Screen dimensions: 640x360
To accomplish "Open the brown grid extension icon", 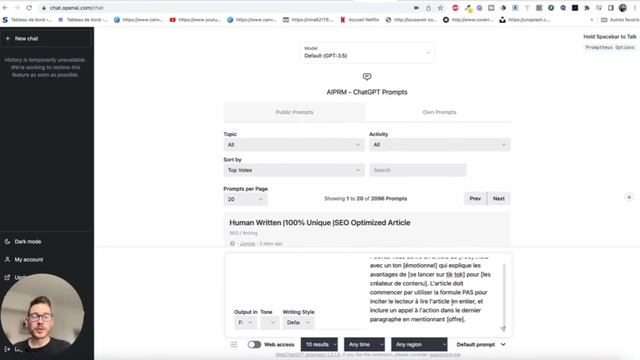I will (x=539, y=8).
